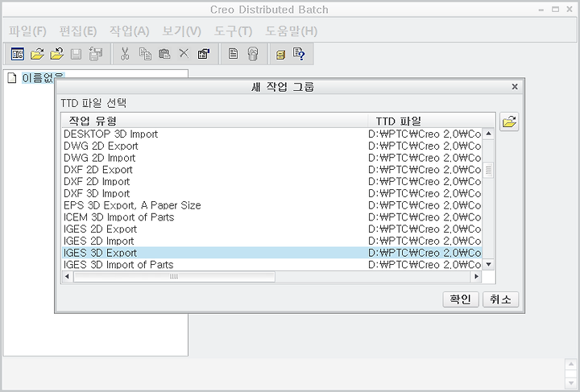Open the 편집(E) menu
The height and width of the screenshot is (392, 580).
tap(78, 31)
